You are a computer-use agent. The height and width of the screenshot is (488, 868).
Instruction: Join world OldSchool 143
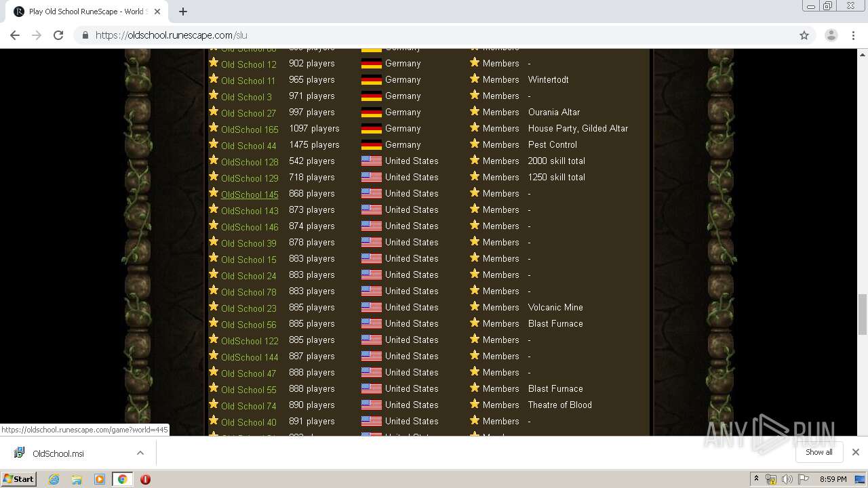pos(250,211)
